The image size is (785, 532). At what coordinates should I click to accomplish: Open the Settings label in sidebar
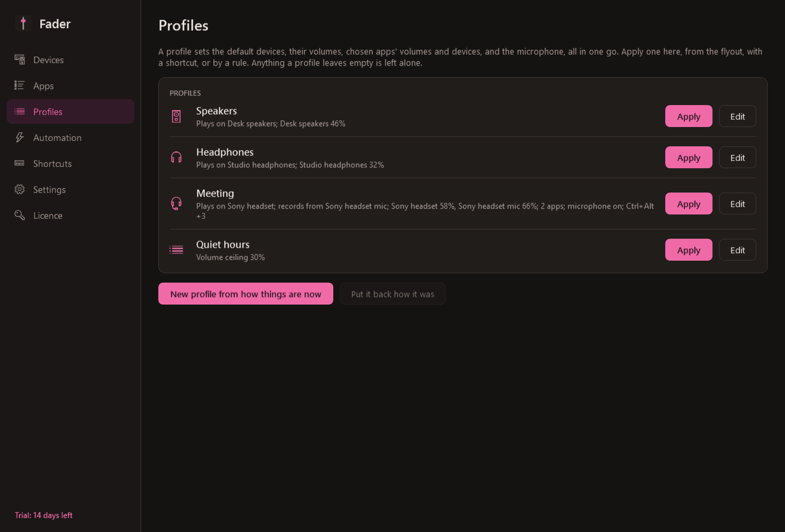coord(49,190)
